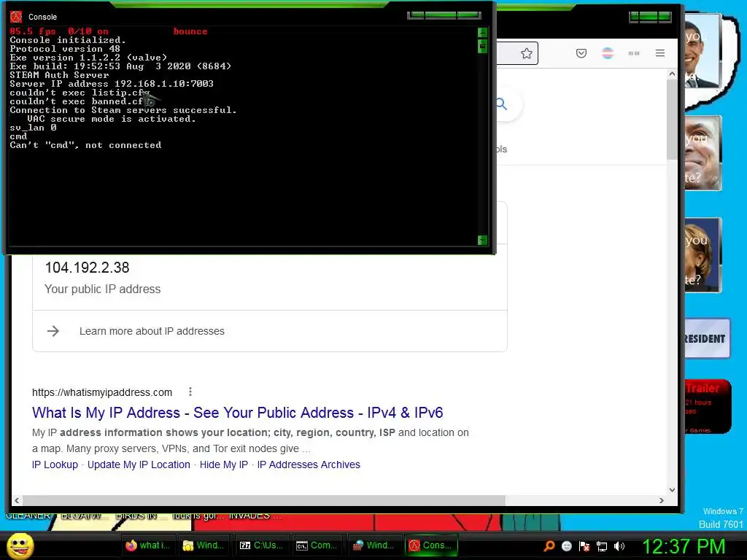The width and height of the screenshot is (747, 560).
Task: Switch to 7-Zip "C:\Us..." taskbar button
Action: [x=262, y=545]
